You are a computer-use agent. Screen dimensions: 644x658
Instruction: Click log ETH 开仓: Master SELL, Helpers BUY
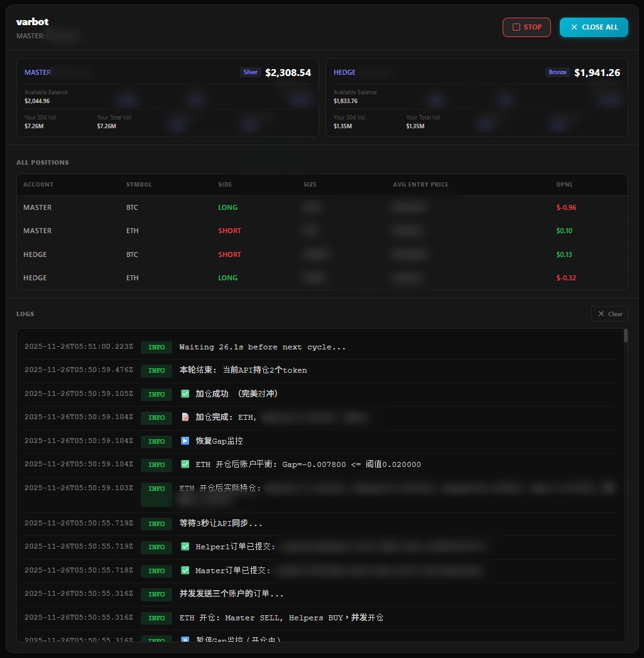[281, 618]
